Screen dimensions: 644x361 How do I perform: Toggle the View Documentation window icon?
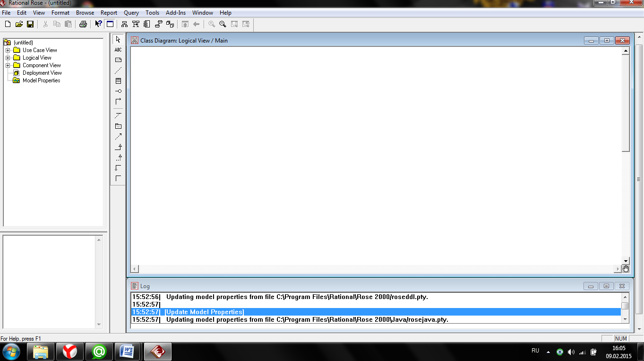click(110, 24)
